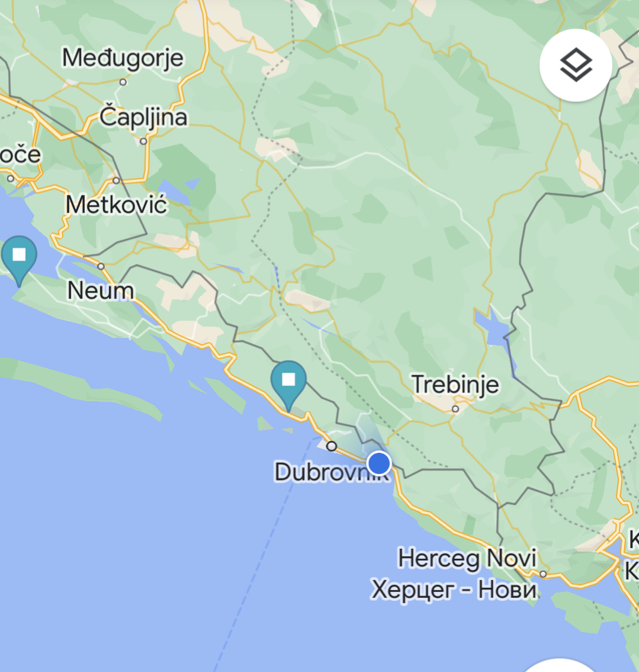639x672 pixels.
Task: Click the Neum place label
Action: coord(101,290)
